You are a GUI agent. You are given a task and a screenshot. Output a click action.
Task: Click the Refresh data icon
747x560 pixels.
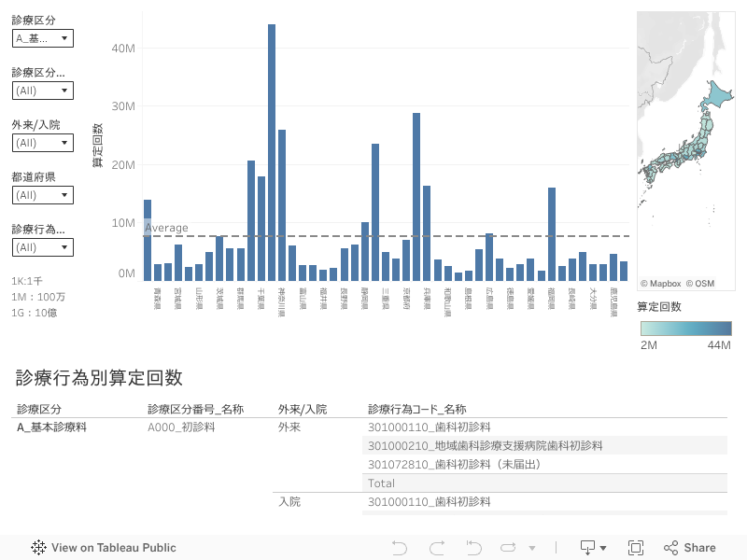509,548
